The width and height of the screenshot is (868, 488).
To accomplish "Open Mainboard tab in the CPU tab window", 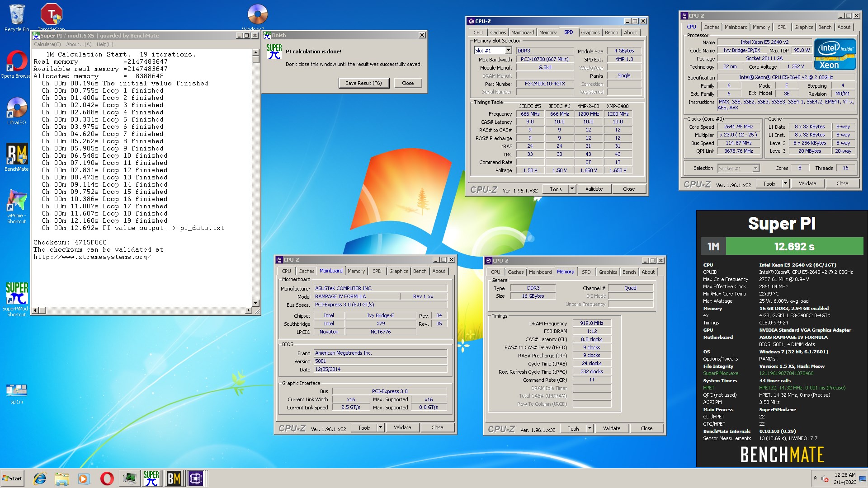I will coord(736,27).
